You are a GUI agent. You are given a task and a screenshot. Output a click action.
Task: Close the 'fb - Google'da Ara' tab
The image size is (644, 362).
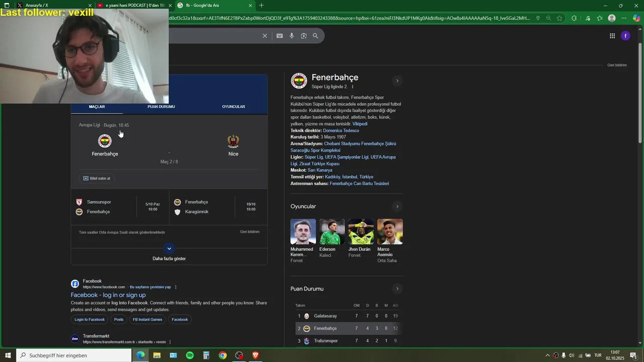point(251,6)
